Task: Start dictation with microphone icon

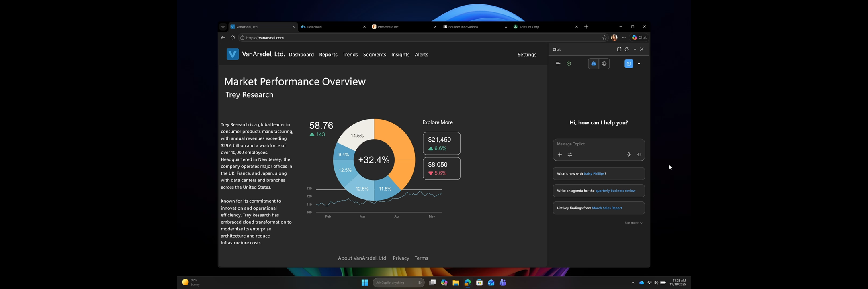Action: tap(629, 155)
